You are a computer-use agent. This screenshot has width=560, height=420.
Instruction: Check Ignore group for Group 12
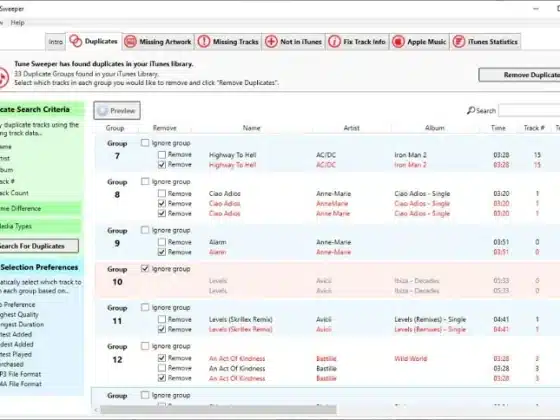(145, 346)
